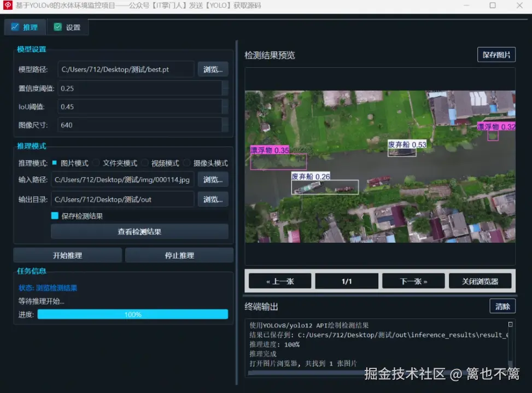Go to previous image 上一张
Image resolution: width=532 pixels, height=393 pixels.
(x=280, y=281)
